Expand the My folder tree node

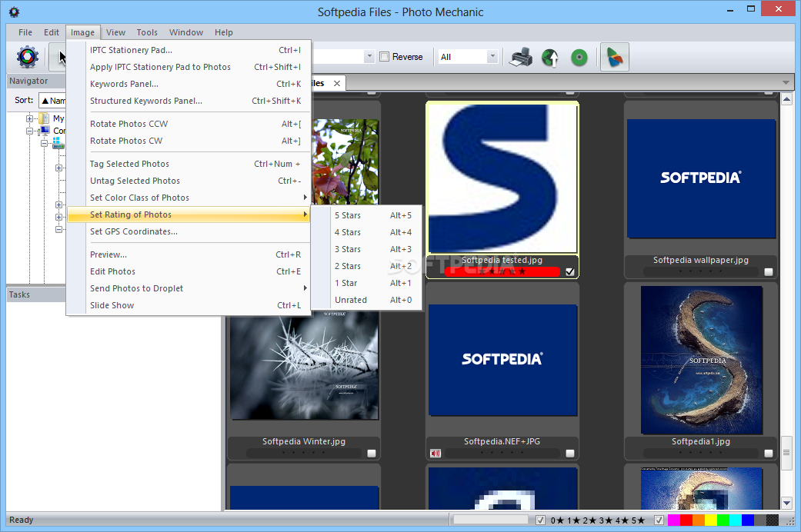click(x=30, y=118)
